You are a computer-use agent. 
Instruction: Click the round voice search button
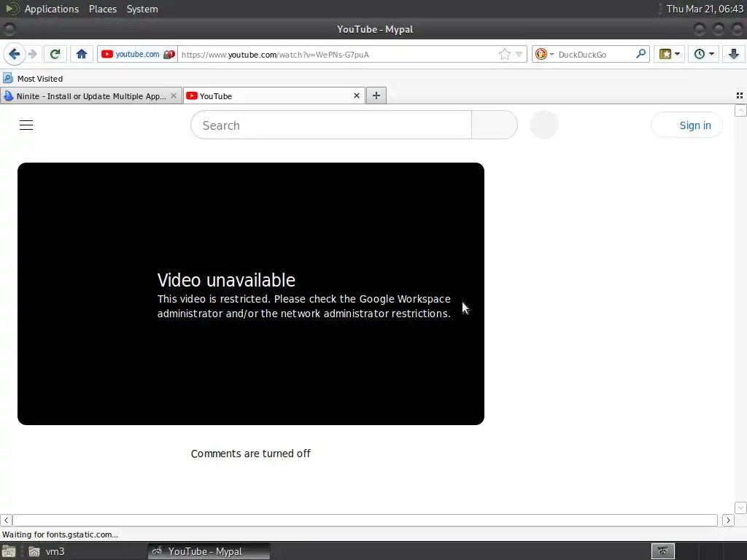[544, 125]
